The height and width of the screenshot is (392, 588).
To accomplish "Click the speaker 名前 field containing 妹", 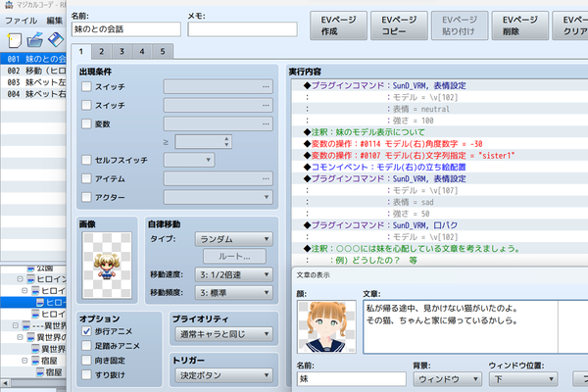I will coord(352,379).
